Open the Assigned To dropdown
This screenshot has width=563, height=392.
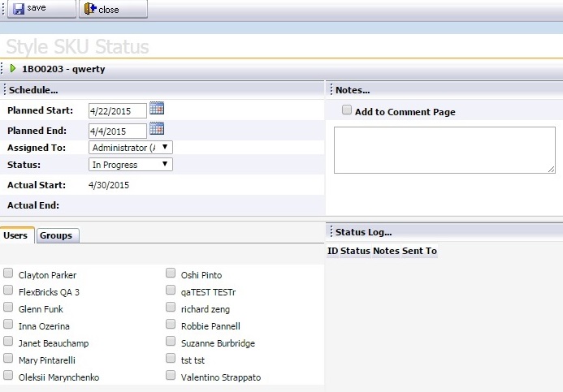pos(131,148)
